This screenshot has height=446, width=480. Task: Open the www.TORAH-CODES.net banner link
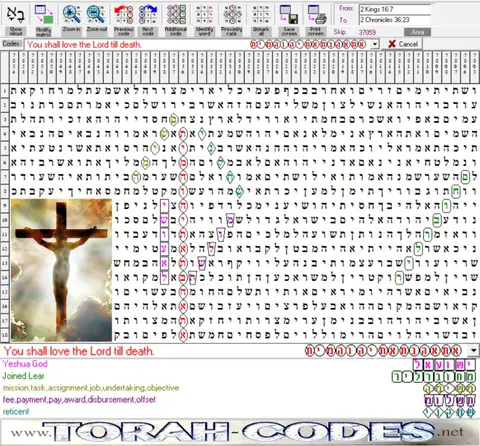(x=240, y=432)
